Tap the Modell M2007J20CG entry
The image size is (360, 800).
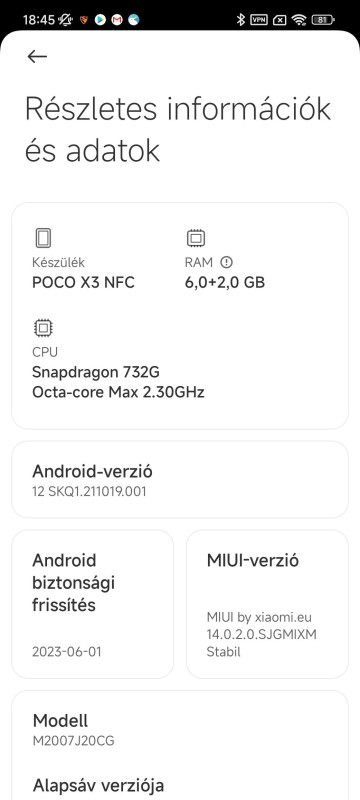[x=180, y=730]
